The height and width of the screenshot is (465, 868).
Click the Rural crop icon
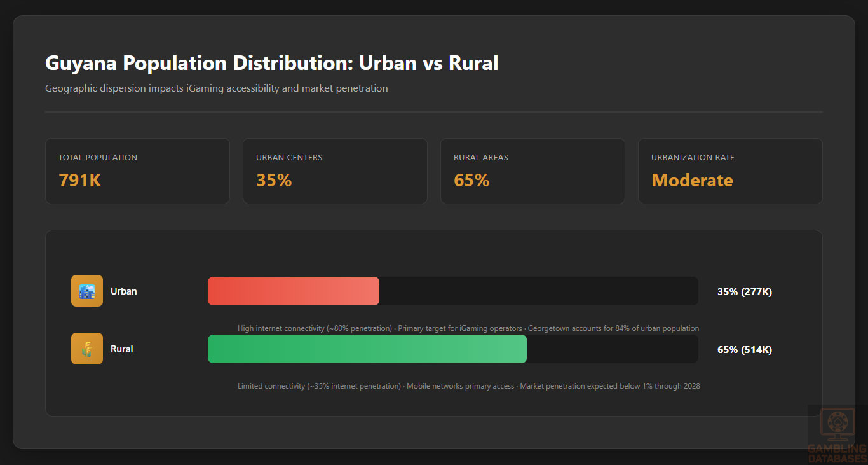point(87,349)
